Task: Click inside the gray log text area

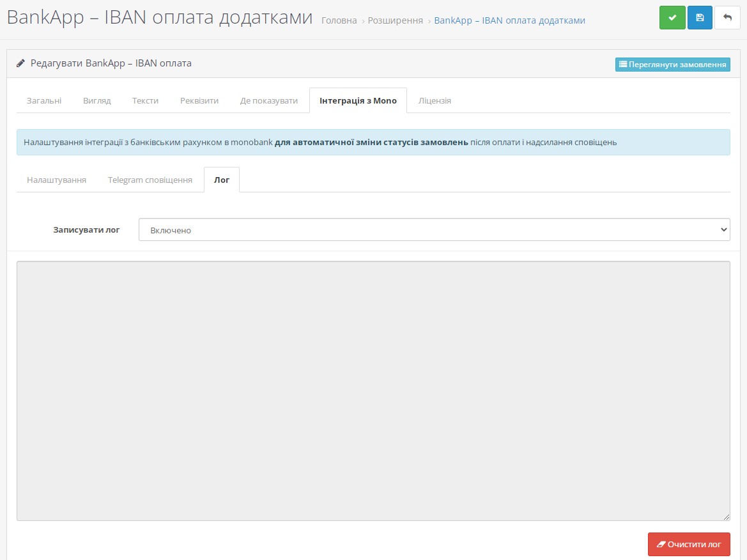Action: pos(373,390)
